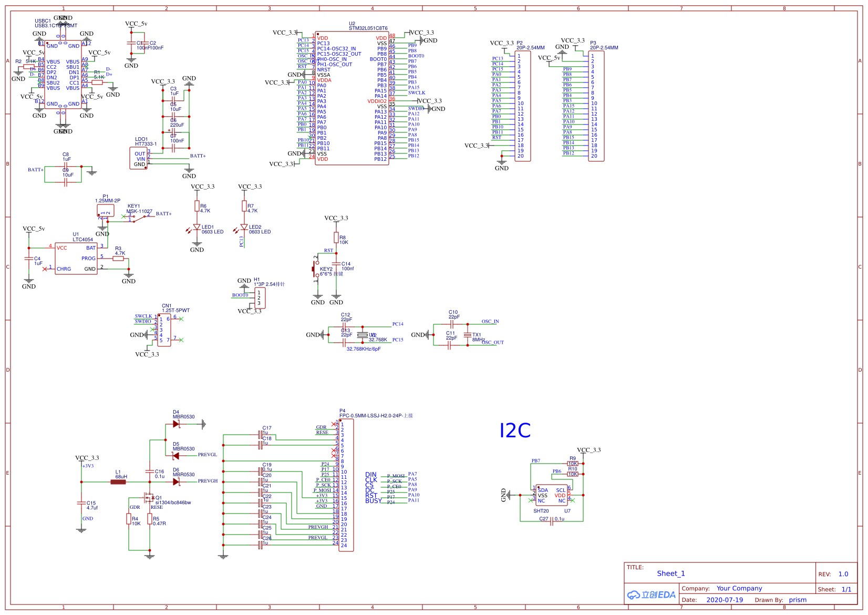
Task: Click the 'PREVGL' net label beside D5
Action: (x=208, y=455)
